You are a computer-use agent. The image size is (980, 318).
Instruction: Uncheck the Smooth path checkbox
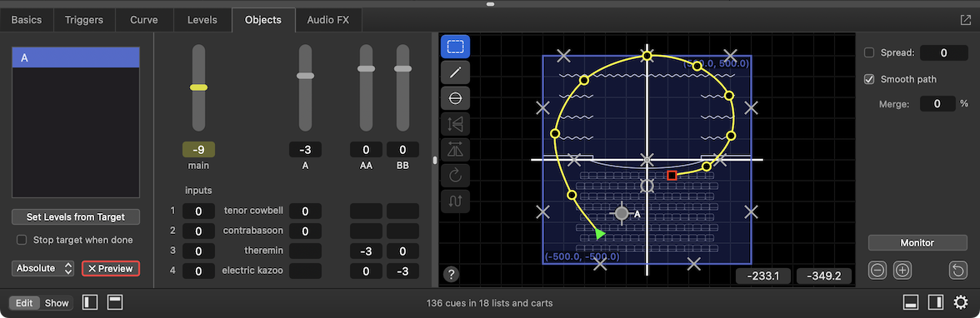click(868, 79)
